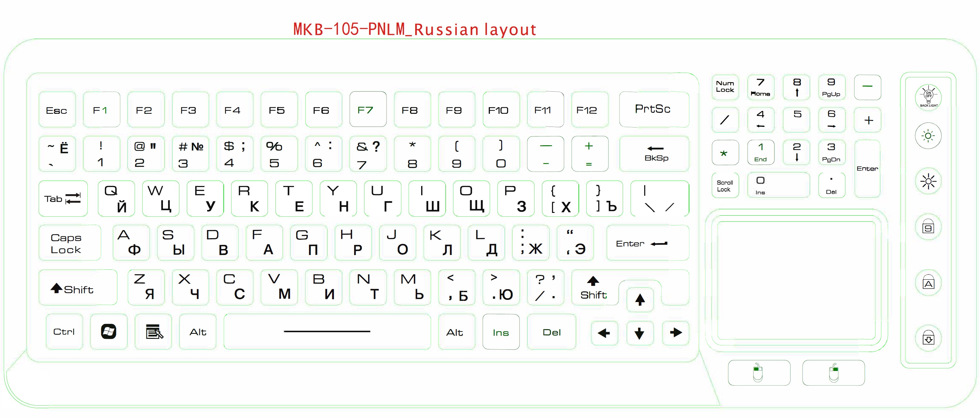Click the Scroll Lock indicator padlock icon
Screen dimensions: 980x418
[x=928, y=338]
